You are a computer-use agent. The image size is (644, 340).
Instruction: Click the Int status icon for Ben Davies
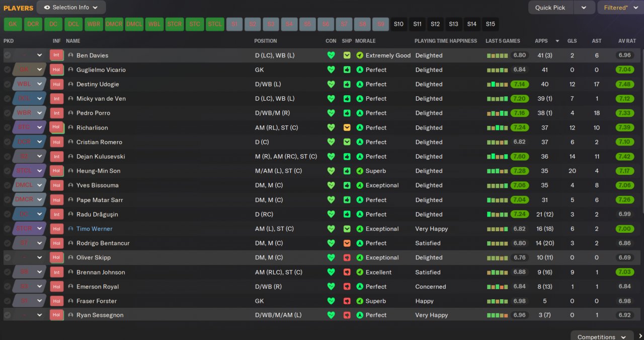[56, 55]
